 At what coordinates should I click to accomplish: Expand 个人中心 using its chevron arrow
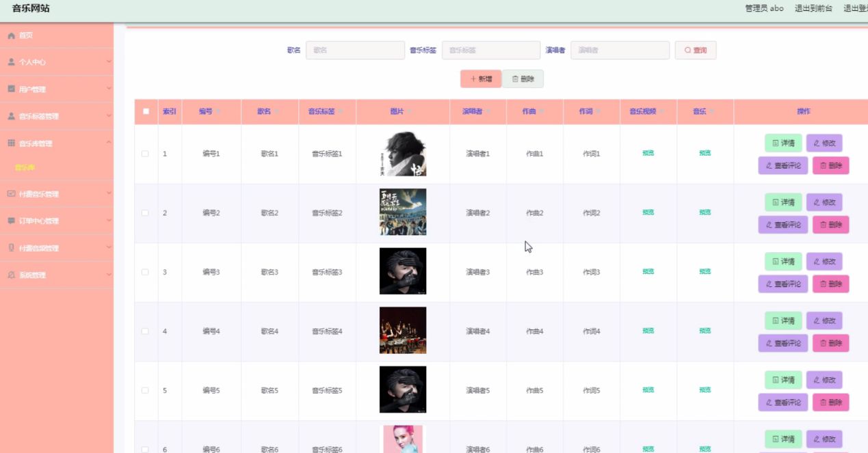click(108, 62)
